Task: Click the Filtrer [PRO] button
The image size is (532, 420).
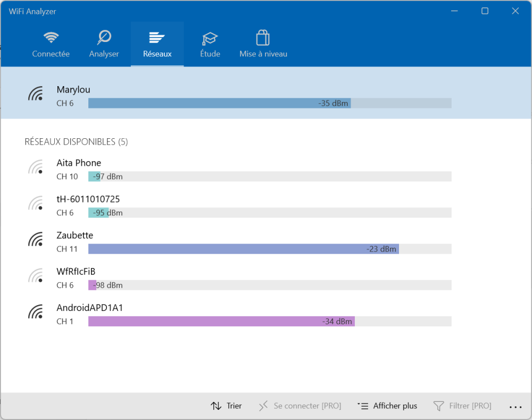Action: point(462,406)
